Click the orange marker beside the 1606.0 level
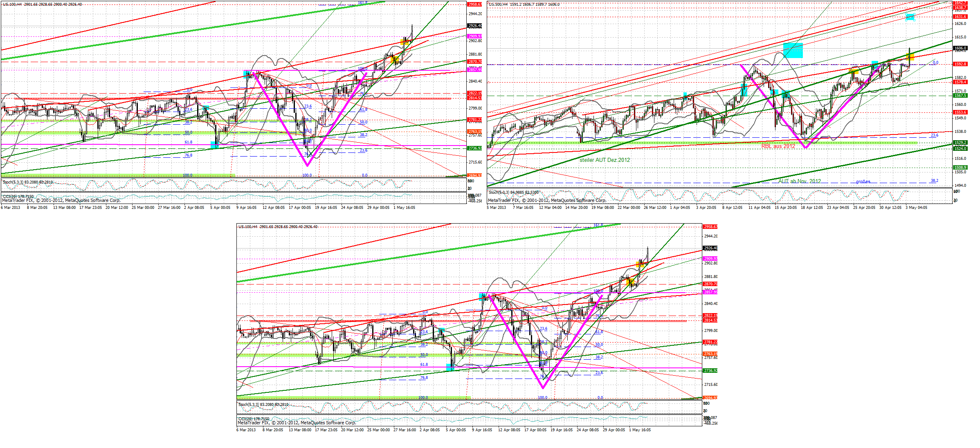The image size is (980, 448). [x=910, y=56]
